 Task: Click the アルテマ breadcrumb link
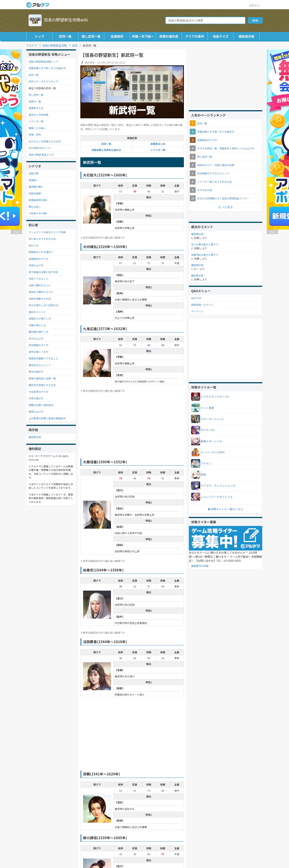click(32, 46)
